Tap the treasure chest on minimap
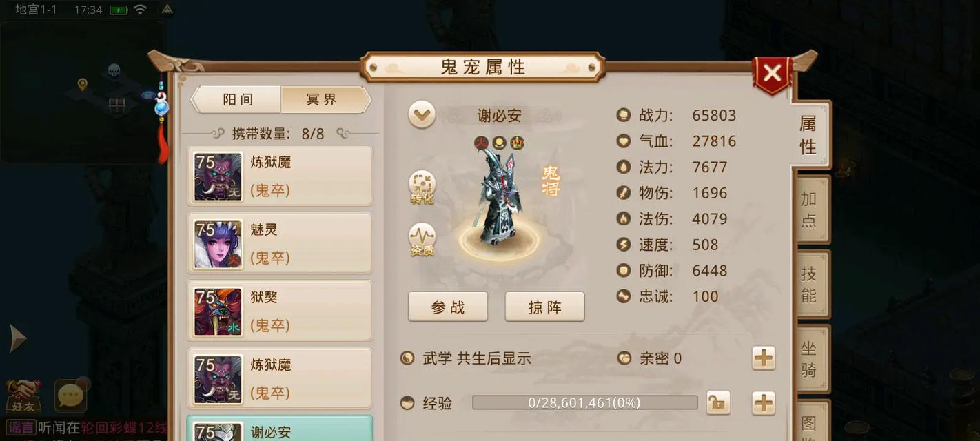 (118, 105)
